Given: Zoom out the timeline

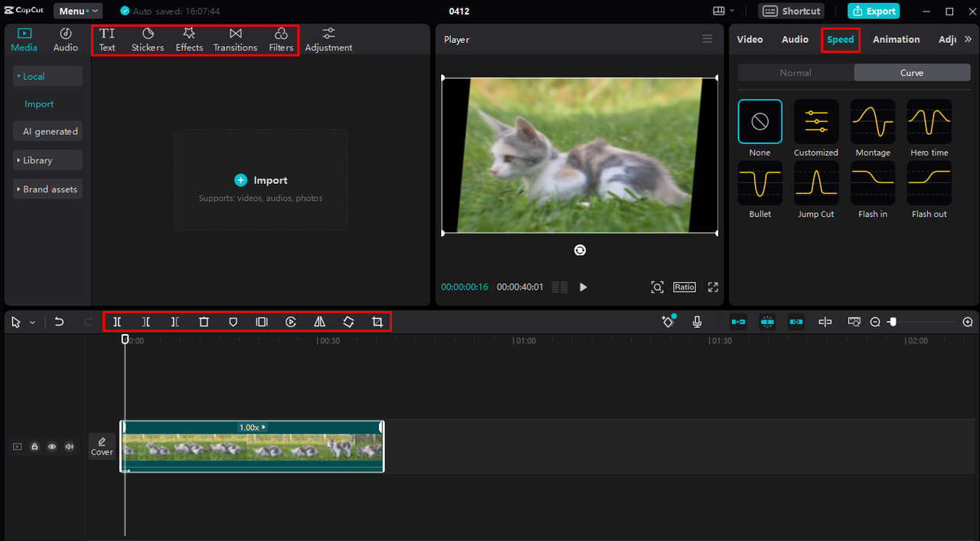Looking at the screenshot, I should 875,322.
